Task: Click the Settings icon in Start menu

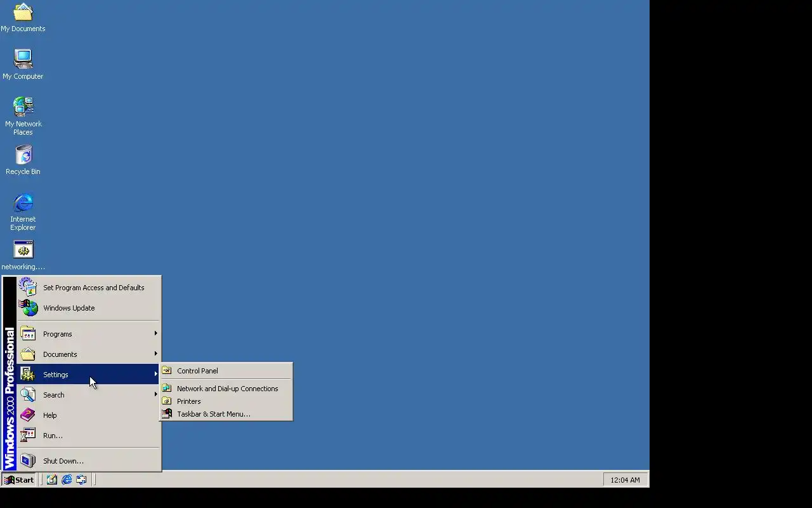Action: point(28,374)
